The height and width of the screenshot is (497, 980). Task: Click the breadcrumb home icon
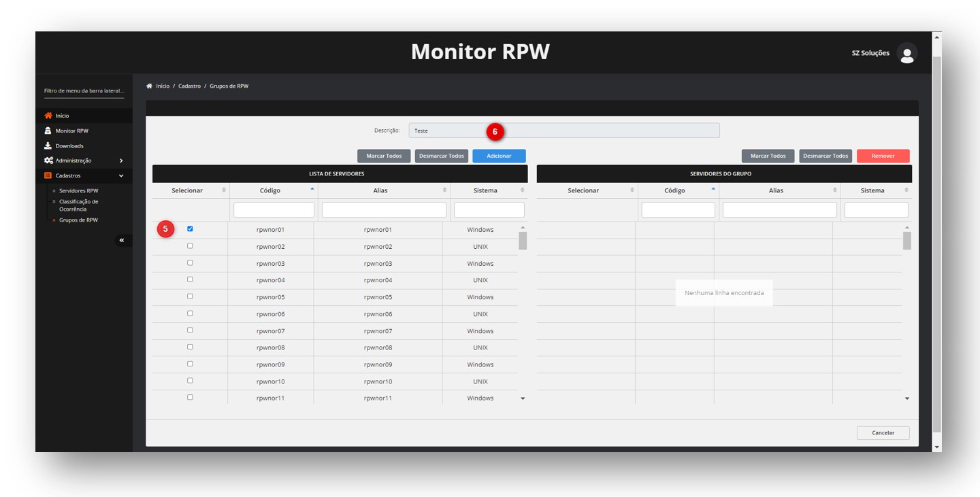[x=149, y=86]
